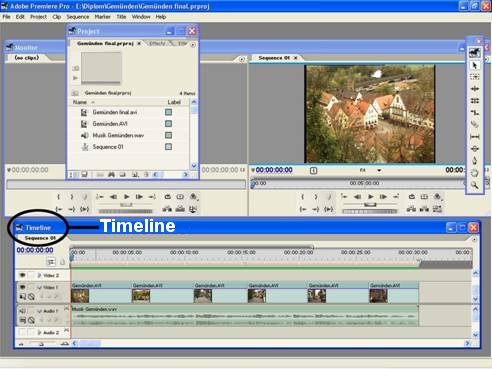Open the Marker menu

coord(102,17)
